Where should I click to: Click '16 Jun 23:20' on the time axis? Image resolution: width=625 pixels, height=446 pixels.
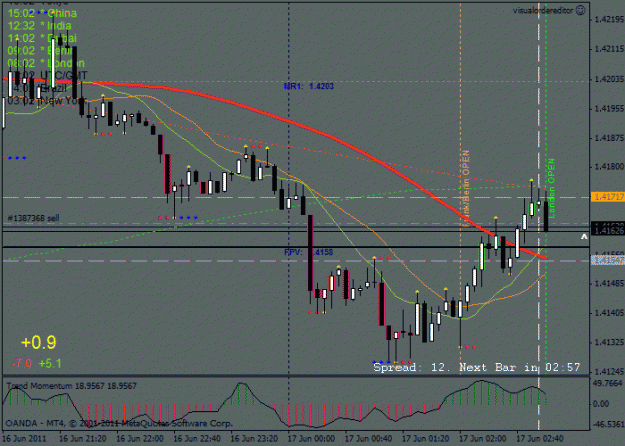coord(254,439)
